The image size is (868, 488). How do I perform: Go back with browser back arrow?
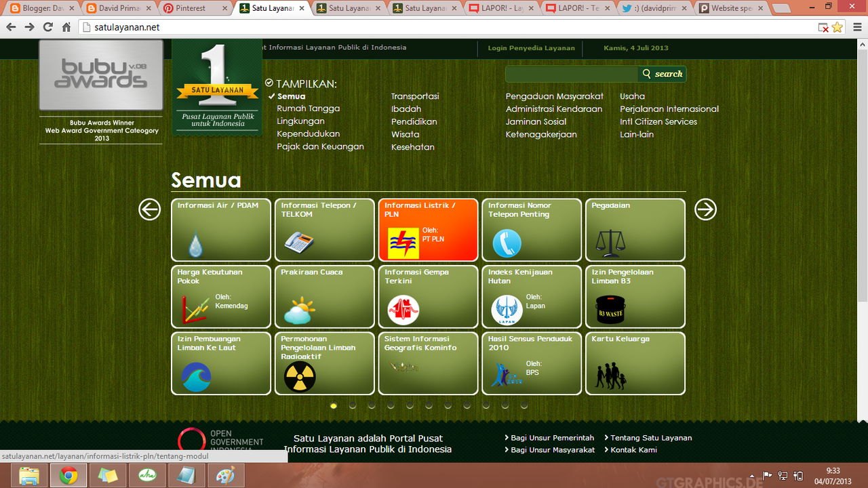pyautogui.click(x=11, y=27)
